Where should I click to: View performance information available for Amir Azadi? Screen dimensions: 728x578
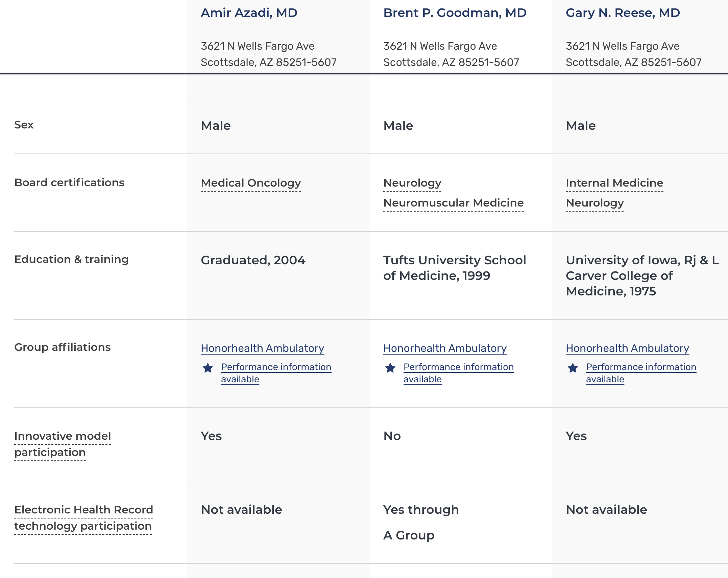(276, 373)
